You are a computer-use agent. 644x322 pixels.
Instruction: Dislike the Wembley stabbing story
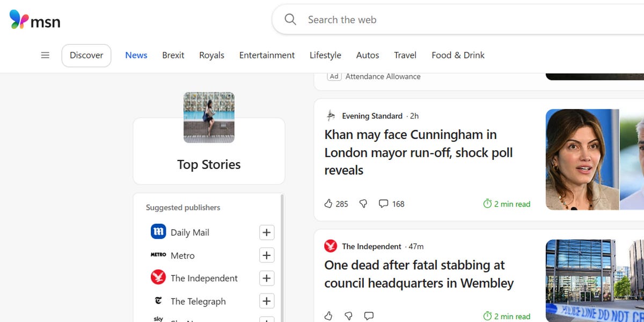tap(348, 316)
